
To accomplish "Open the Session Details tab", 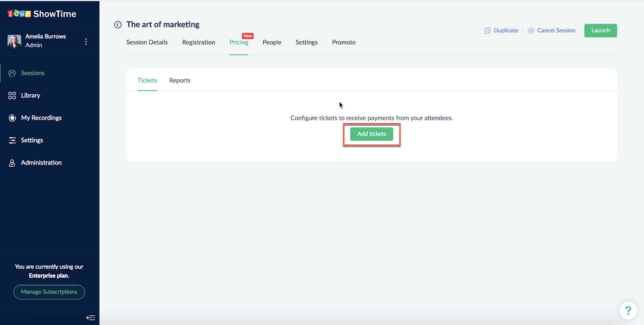I will (147, 42).
